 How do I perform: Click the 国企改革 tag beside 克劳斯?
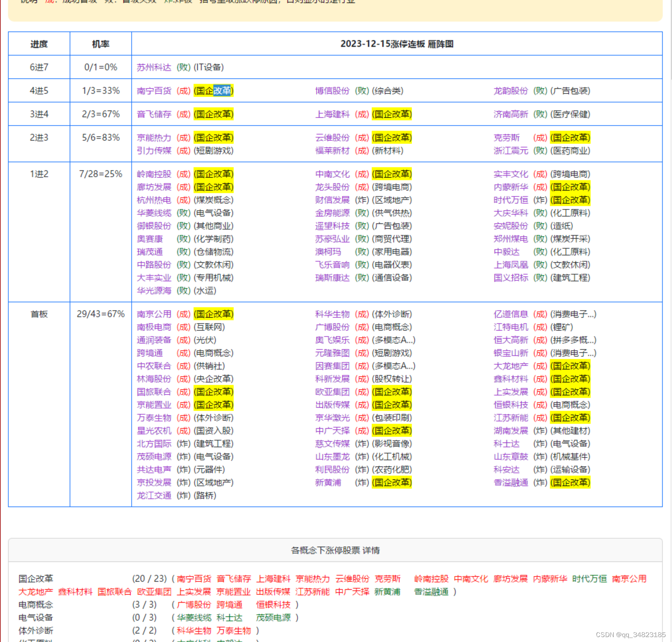(570, 137)
